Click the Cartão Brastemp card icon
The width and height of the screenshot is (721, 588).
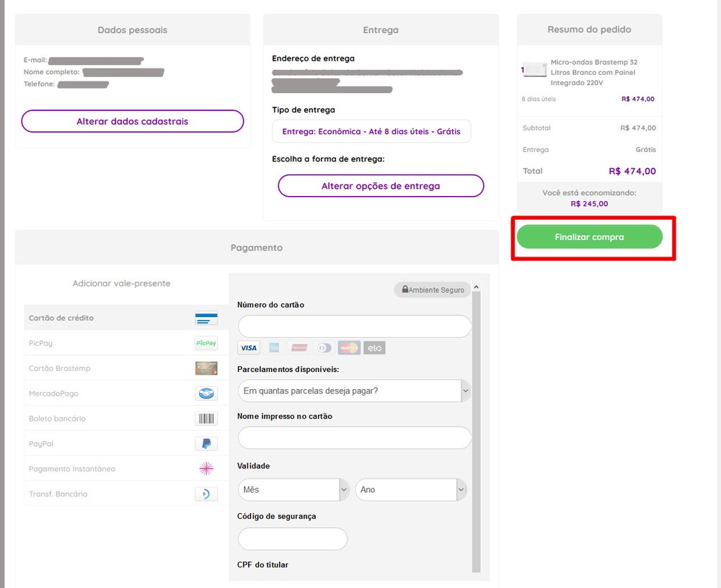pyautogui.click(x=206, y=368)
